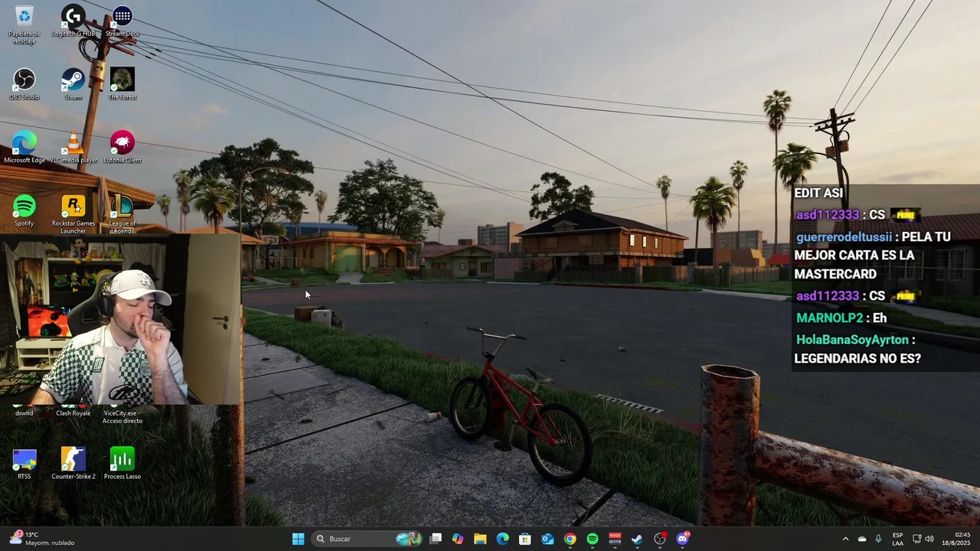
Task: Open the OneDrive cloud tray icon
Action: [862, 539]
